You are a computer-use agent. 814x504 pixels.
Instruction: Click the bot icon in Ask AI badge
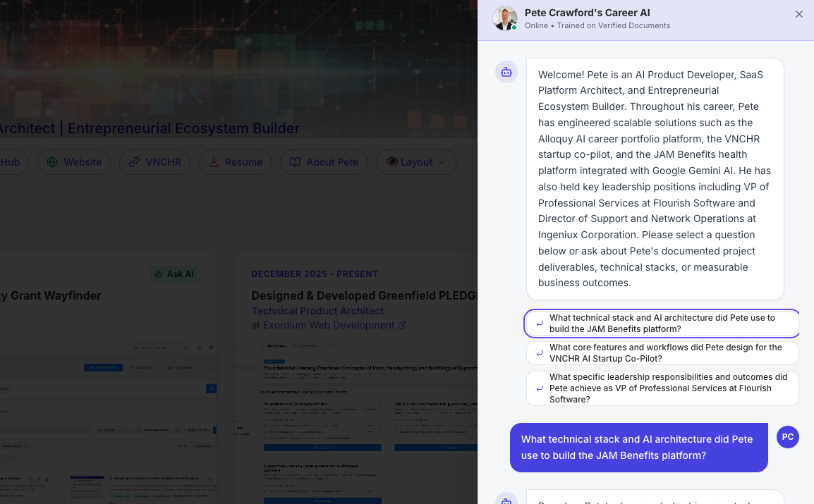point(159,274)
